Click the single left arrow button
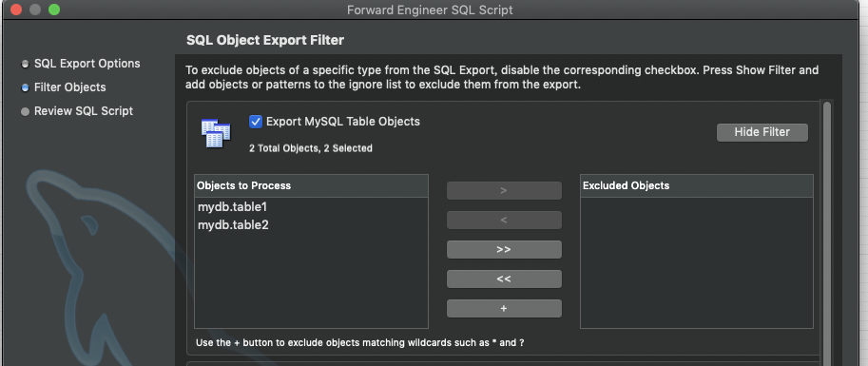This screenshot has height=366, width=868. click(504, 220)
